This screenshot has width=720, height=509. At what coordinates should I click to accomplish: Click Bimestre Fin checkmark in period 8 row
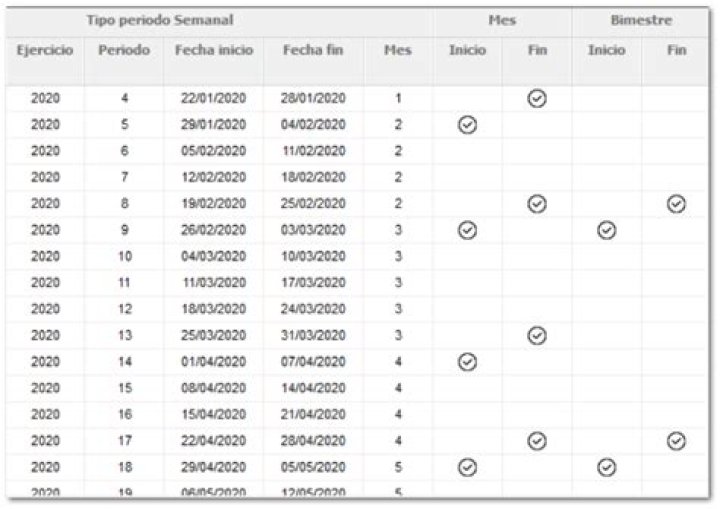pyautogui.click(x=676, y=203)
